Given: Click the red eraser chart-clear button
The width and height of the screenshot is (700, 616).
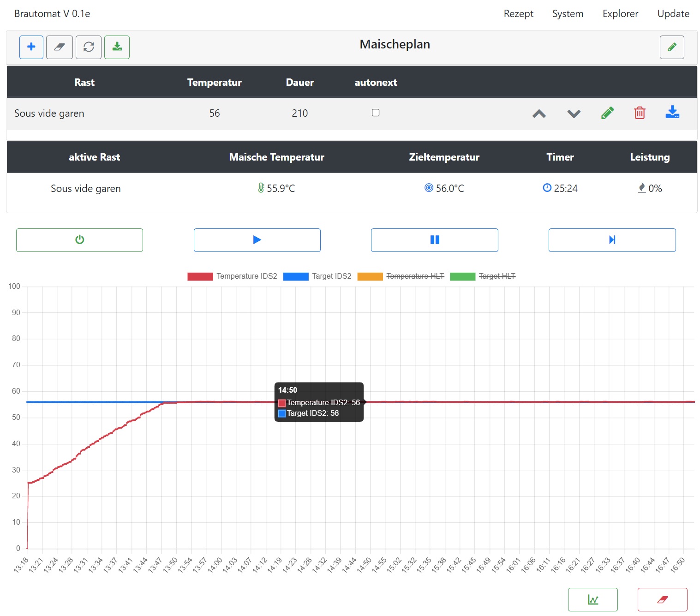Looking at the screenshot, I should [x=662, y=599].
